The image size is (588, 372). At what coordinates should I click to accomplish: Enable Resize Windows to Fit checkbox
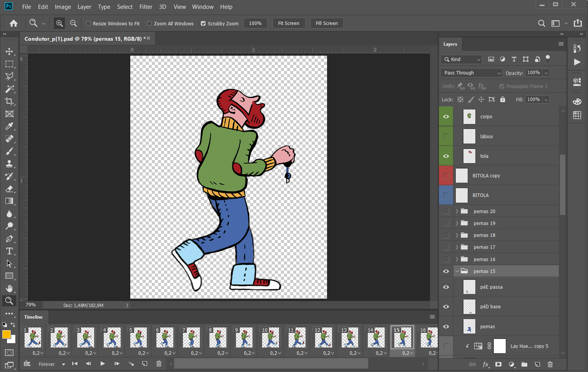[x=88, y=23]
